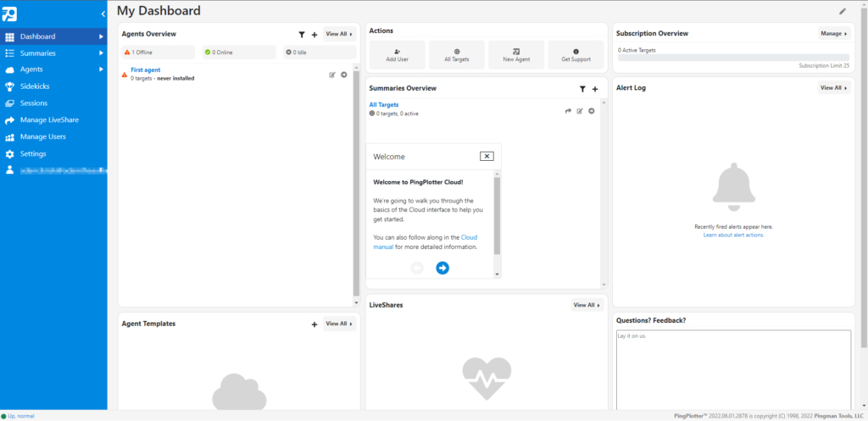Click the Get Support action button
The height and width of the screenshot is (421, 868).
coord(576,55)
